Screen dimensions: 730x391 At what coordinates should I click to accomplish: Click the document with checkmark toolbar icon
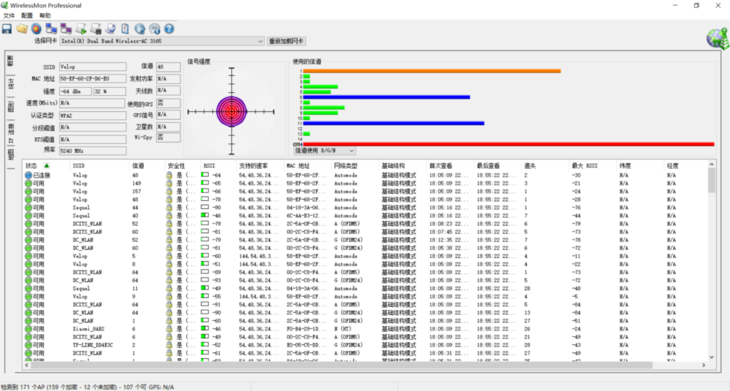[110, 29]
